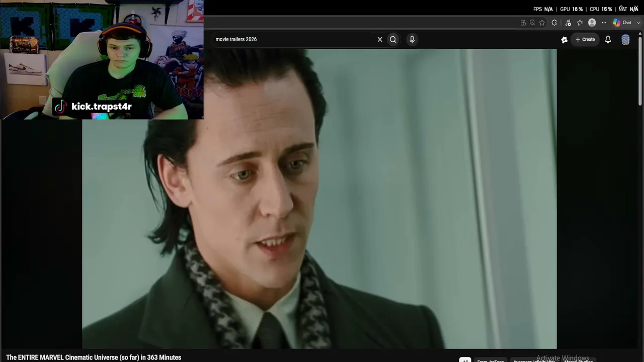Click the video title 'The ENTIRE MARVEL Cinematic Universe'
Viewport: 644px width, 362px height.
(94, 357)
